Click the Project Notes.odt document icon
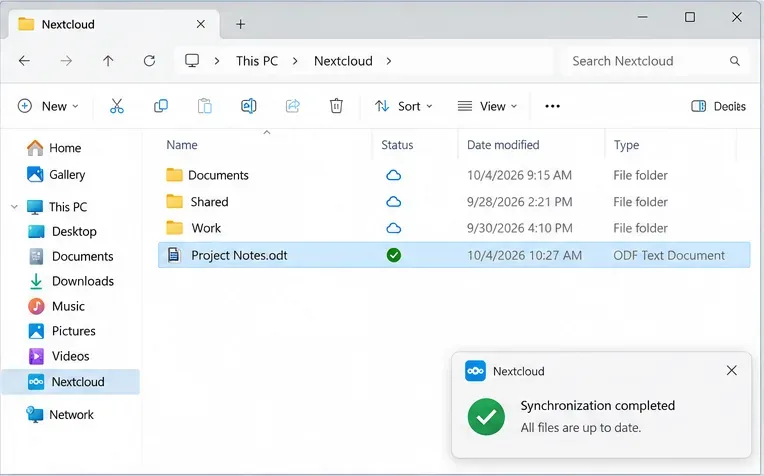This screenshot has height=476, width=764. click(174, 255)
